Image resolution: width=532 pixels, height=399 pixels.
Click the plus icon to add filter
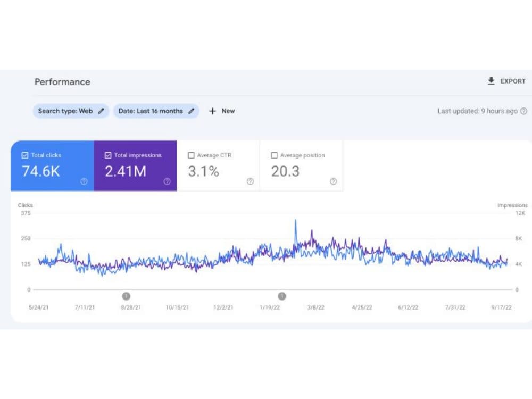(x=212, y=111)
